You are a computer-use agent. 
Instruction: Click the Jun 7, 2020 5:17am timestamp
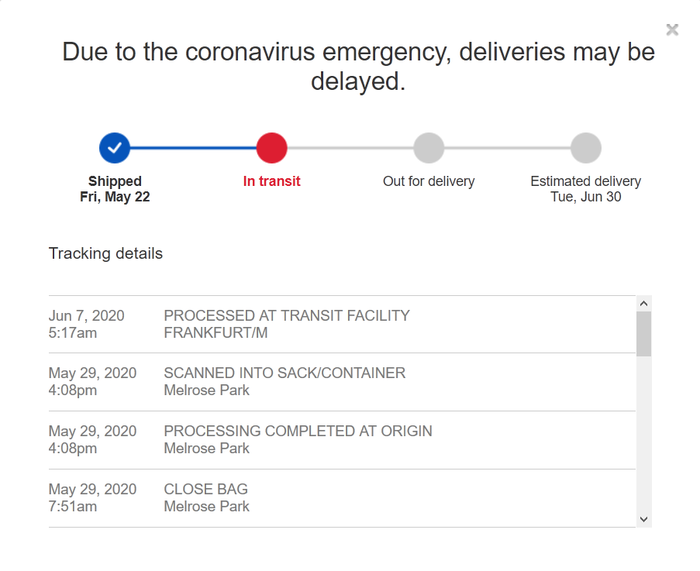(x=87, y=324)
